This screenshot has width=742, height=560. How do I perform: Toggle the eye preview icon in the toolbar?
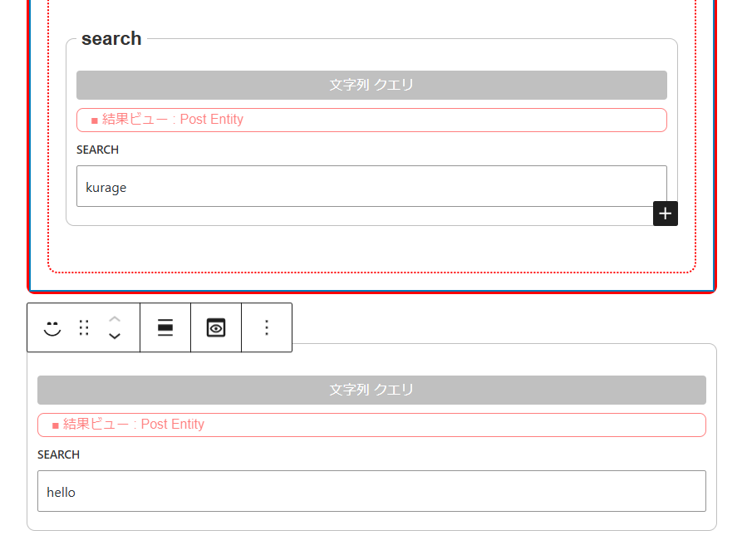pos(216,327)
